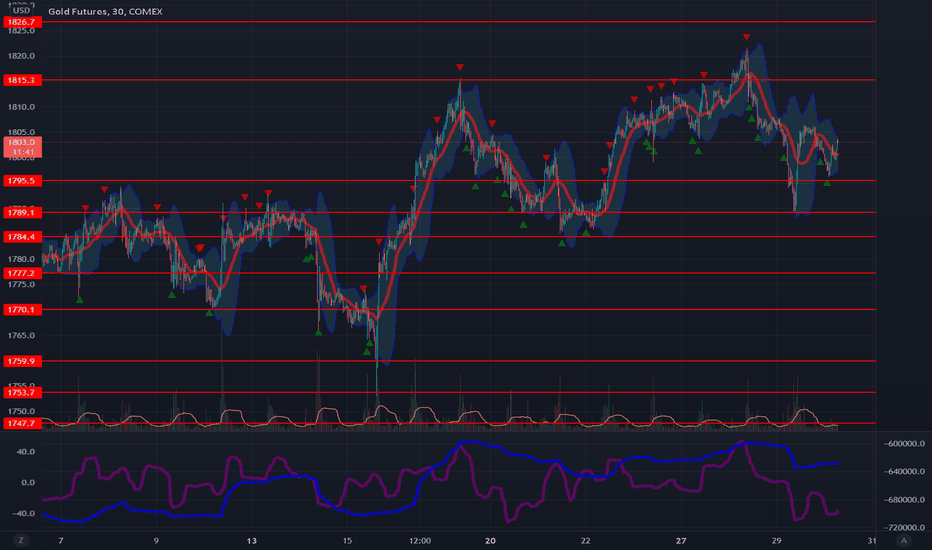Select the 1777.2 price level label
The width and height of the screenshot is (932, 550).
coord(23,273)
